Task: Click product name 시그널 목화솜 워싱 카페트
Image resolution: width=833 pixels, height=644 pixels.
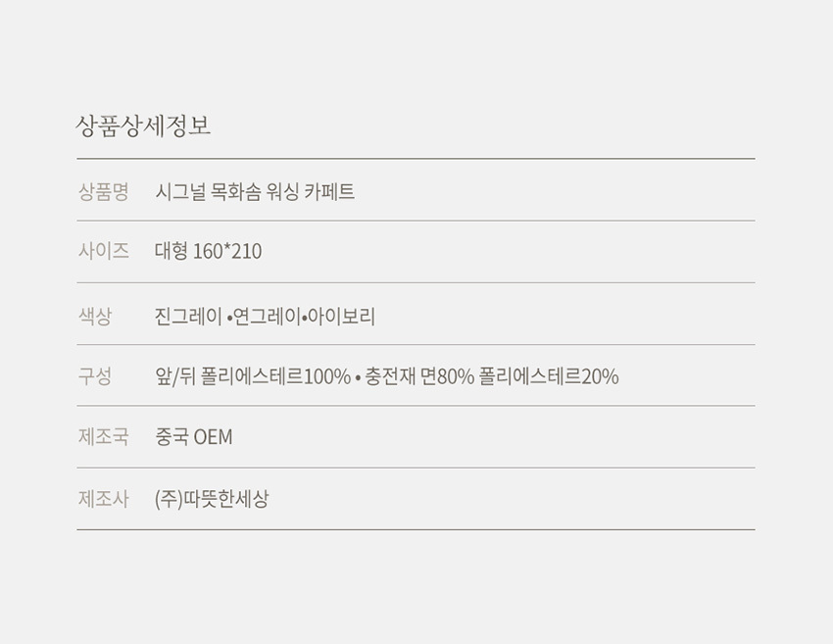Action: click(255, 192)
